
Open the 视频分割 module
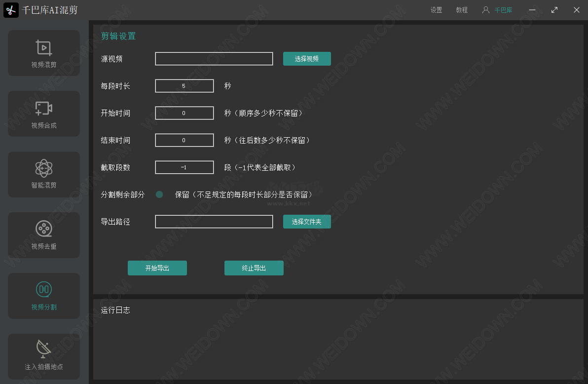point(43,296)
